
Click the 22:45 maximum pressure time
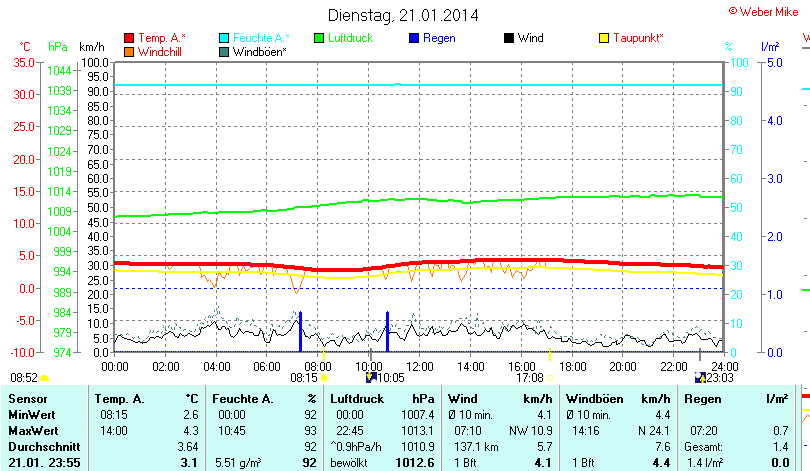click(350, 431)
